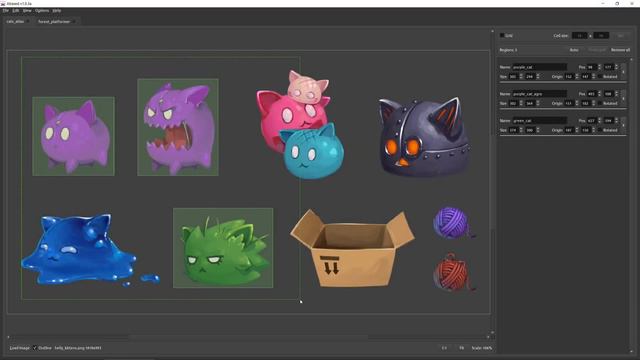640x360 pixels.
Task: Increase green_cat Size height with up arrow
Action: (x=538, y=129)
